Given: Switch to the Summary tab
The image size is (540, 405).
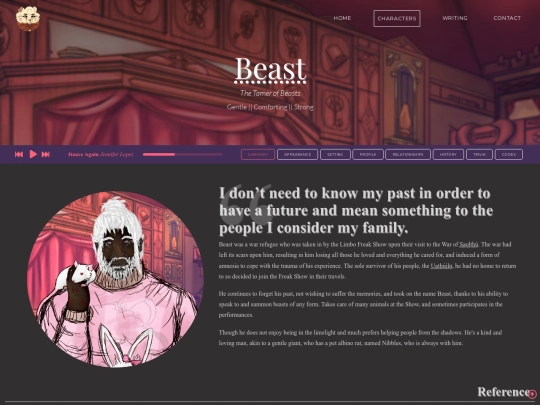Looking at the screenshot, I should point(258,154).
